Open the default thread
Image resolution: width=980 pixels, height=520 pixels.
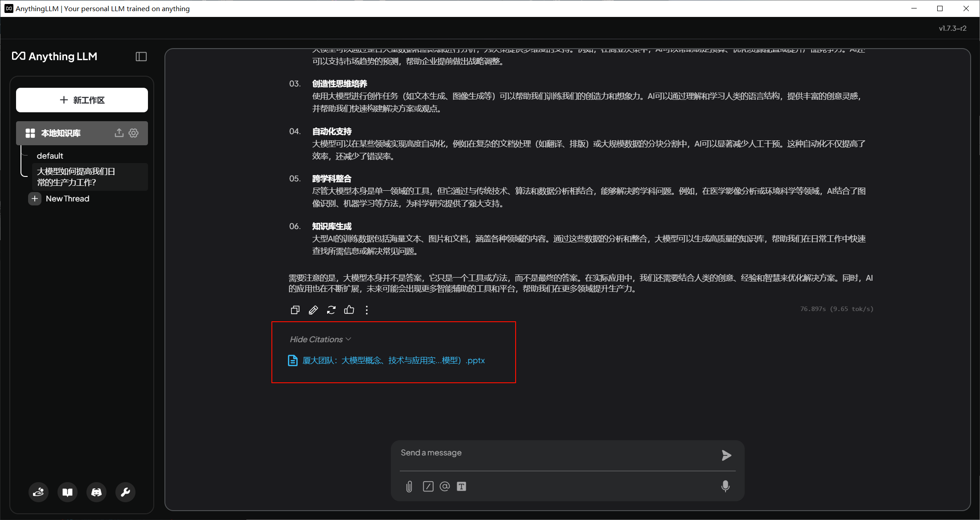(x=50, y=156)
